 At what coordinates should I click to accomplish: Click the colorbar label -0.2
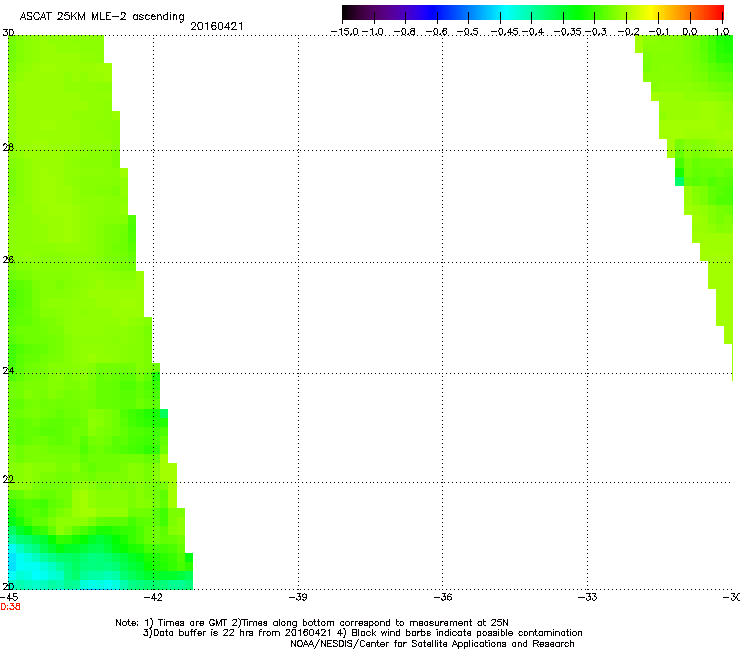click(x=629, y=32)
